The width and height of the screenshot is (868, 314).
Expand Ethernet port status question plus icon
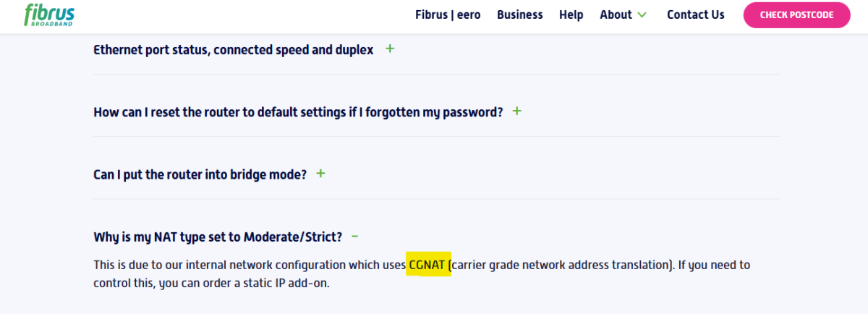click(x=390, y=49)
